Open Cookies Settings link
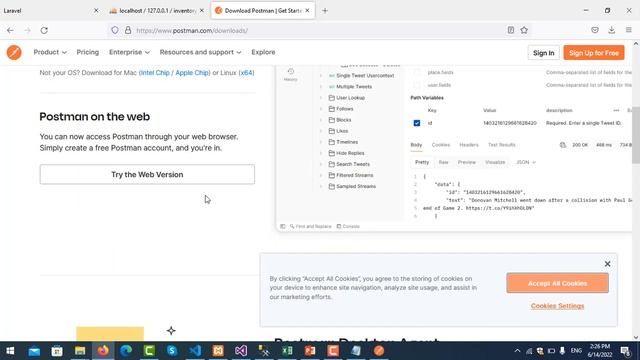The image size is (640, 360). click(558, 306)
